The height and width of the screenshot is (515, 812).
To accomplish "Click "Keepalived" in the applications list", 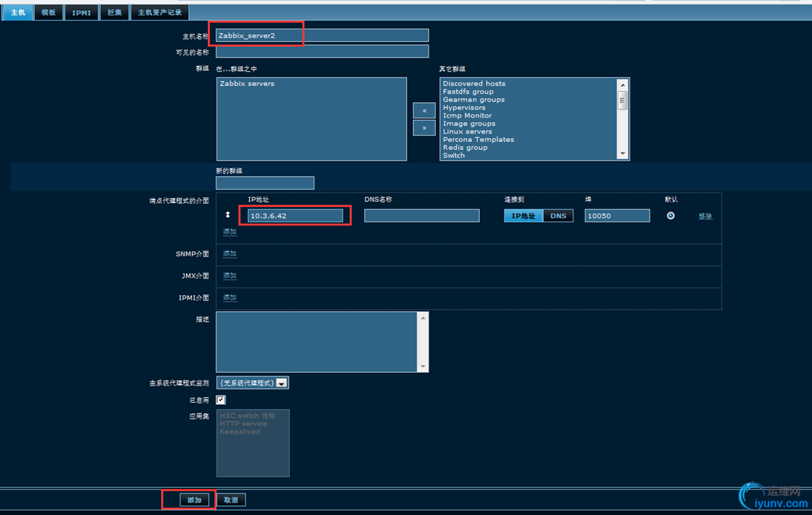I will (x=240, y=432).
